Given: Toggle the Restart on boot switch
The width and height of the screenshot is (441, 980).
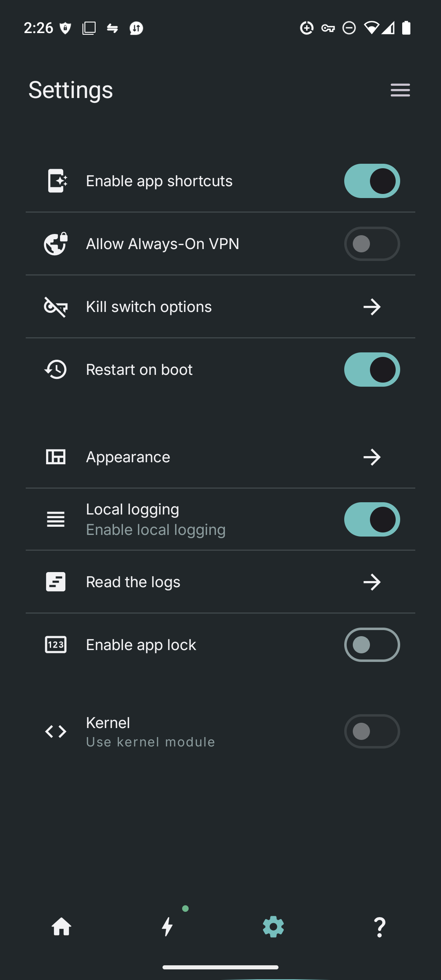Looking at the screenshot, I should [372, 370].
